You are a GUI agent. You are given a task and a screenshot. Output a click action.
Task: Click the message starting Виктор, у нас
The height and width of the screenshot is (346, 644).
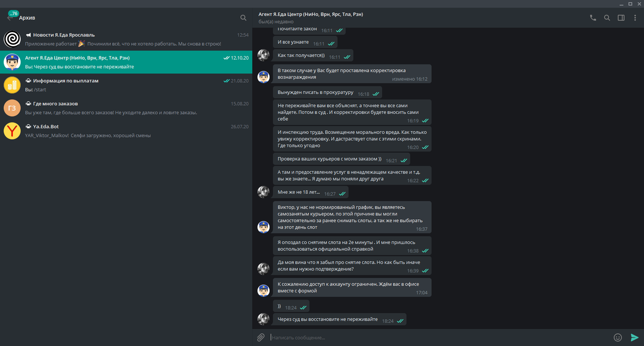pos(352,217)
